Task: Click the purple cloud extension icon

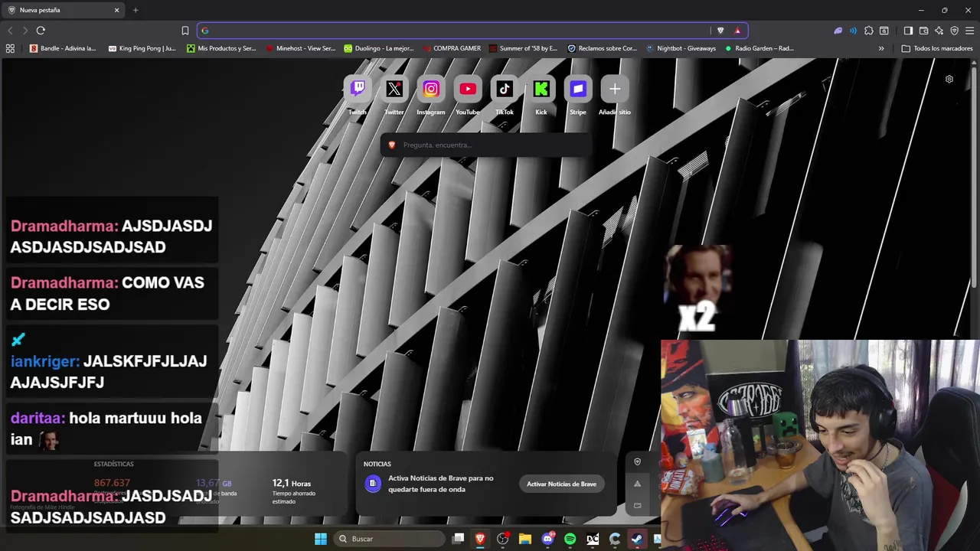Action: point(838,31)
